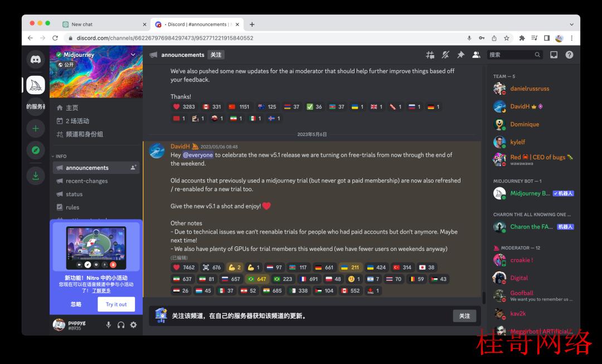Reload the page in the browser
Image resolution: width=602 pixels, height=364 pixels.
[x=55, y=38]
